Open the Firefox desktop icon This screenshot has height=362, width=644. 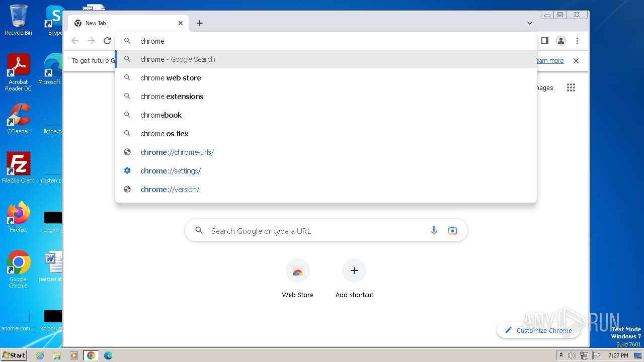[x=18, y=217]
